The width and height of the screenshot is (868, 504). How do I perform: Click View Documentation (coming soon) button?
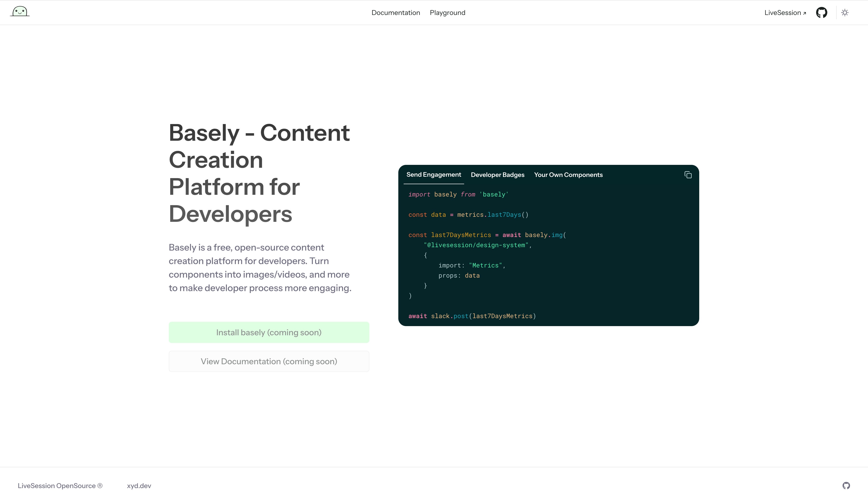pos(269,361)
